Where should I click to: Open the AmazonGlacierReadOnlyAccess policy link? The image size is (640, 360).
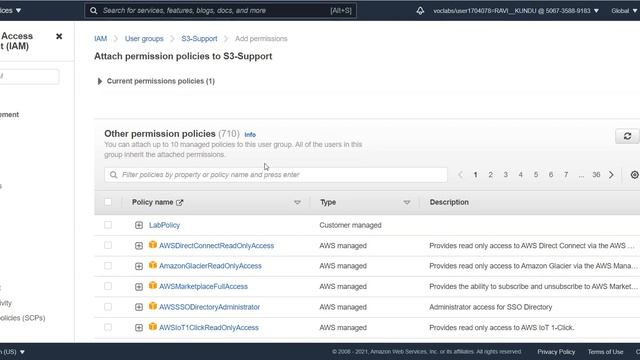pos(210,266)
